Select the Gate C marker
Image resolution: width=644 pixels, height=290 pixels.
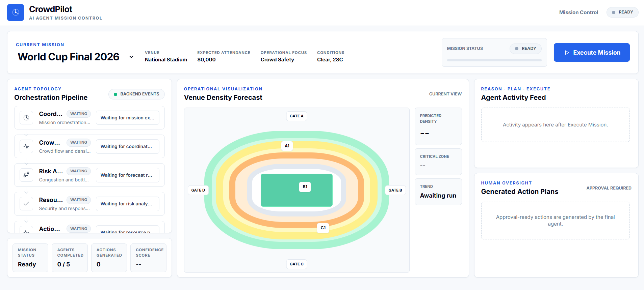pos(297,264)
